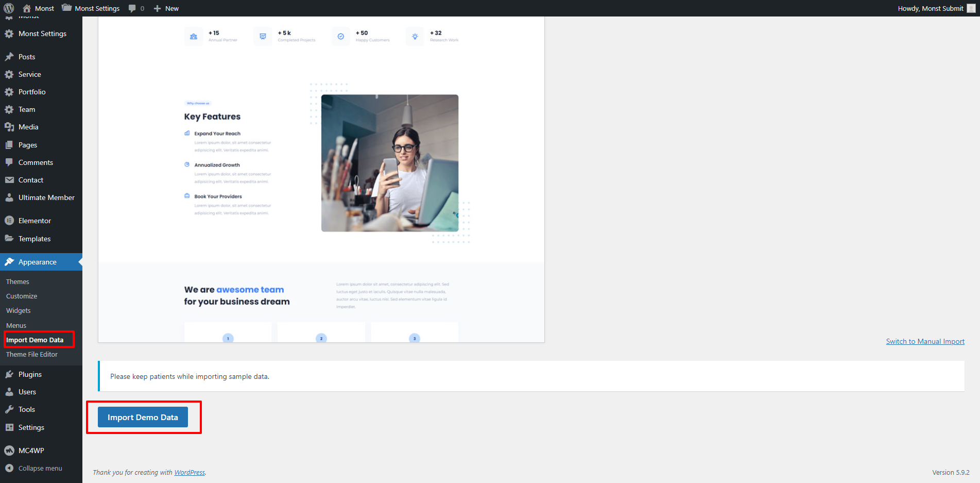Screen dimensions: 980x483
Task: Open the Plugins icon in sidebar
Action: (9, 374)
